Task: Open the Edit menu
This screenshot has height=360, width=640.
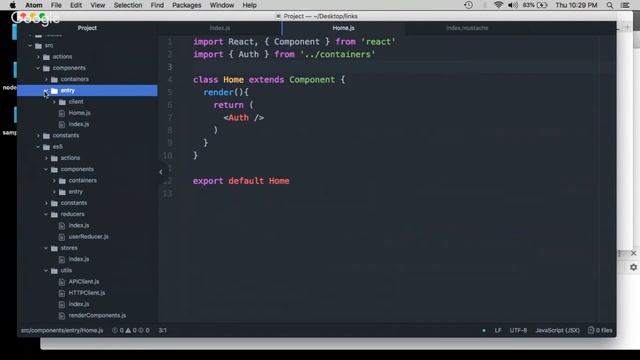Action: (x=76, y=5)
